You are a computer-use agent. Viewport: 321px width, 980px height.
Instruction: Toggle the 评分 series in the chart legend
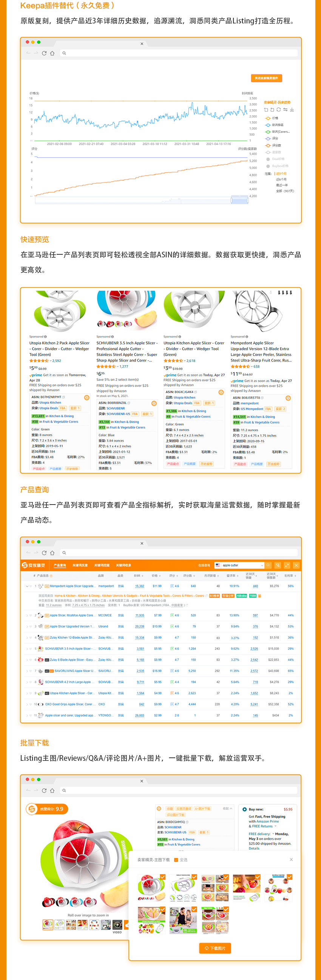pyautogui.click(x=272, y=138)
